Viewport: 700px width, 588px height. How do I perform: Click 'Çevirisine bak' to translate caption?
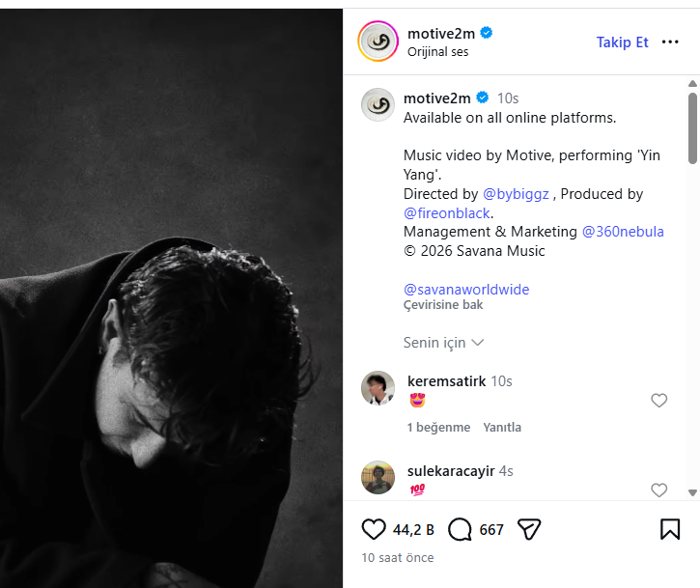pyautogui.click(x=443, y=305)
